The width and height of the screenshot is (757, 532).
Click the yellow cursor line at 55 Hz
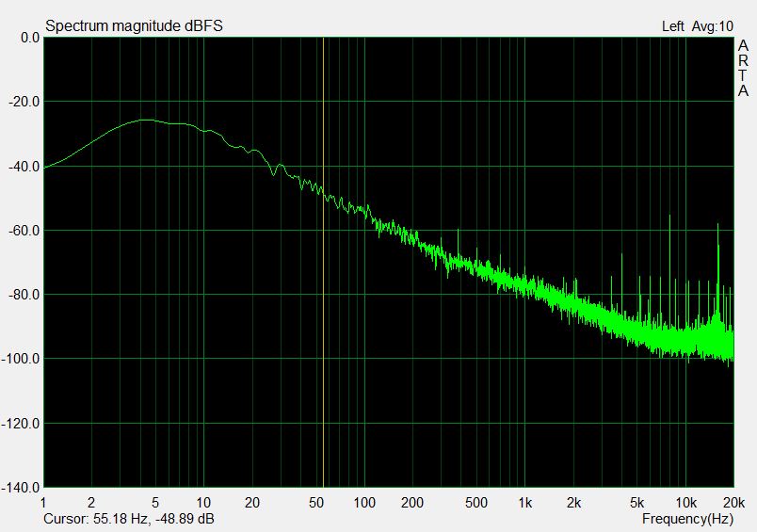coord(323,262)
